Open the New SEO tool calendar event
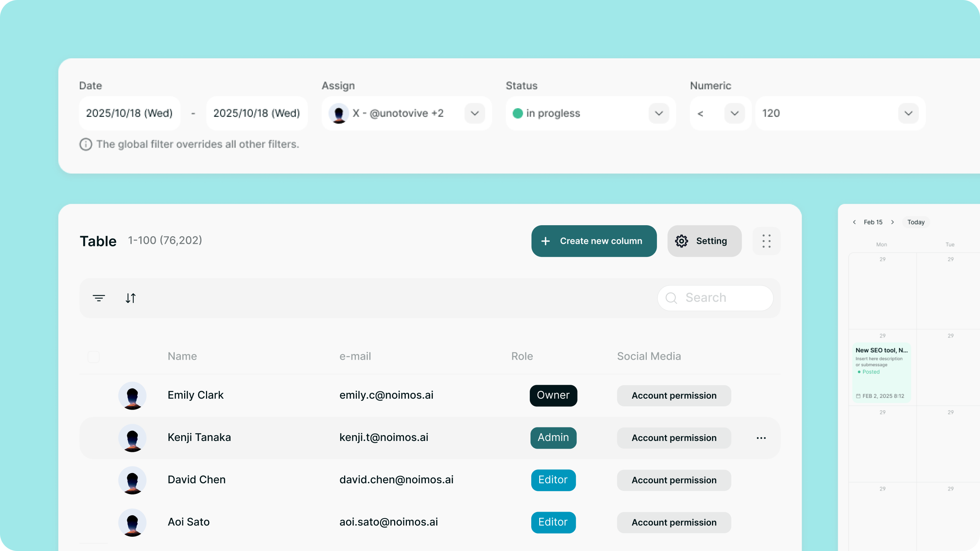The width and height of the screenshot is (980, 551). tap(881, 373)
